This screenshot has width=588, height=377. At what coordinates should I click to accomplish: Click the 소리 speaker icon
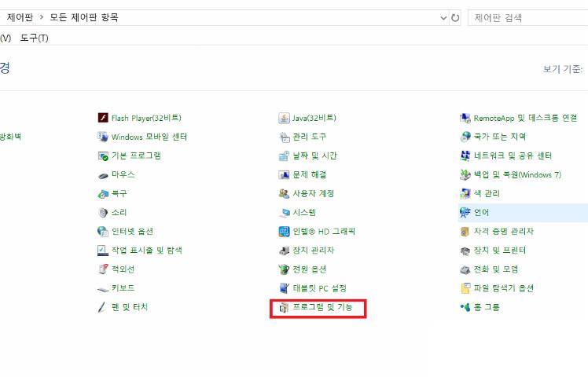[103, 213]
